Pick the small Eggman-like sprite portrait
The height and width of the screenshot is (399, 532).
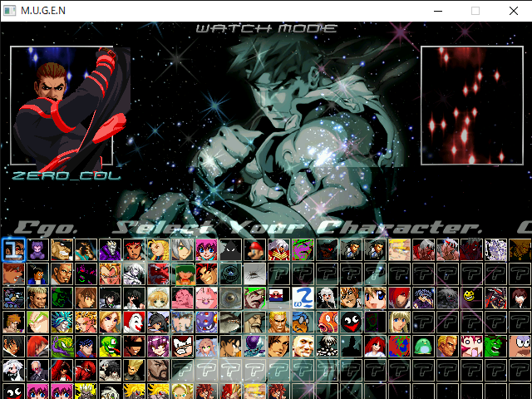(278, 298)
